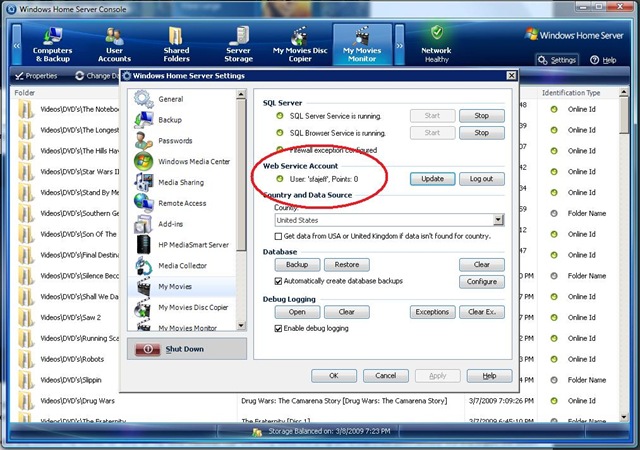The height and width of the screenshot is (450, 640).
Task: Open the debug log
Action: [x=297, y=312]
